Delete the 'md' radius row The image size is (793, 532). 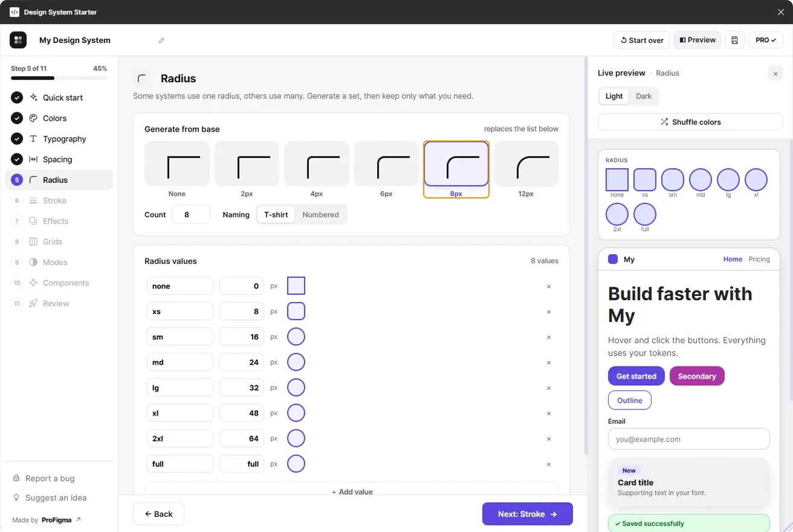(x=549, y=362)
